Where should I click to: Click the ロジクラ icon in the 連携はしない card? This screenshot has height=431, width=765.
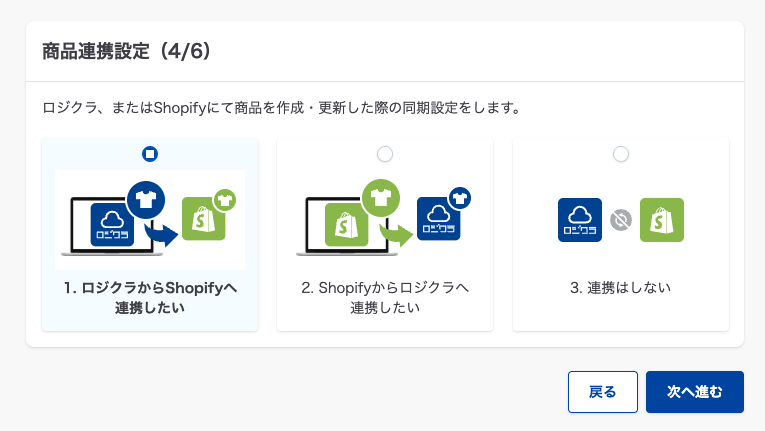580,219
